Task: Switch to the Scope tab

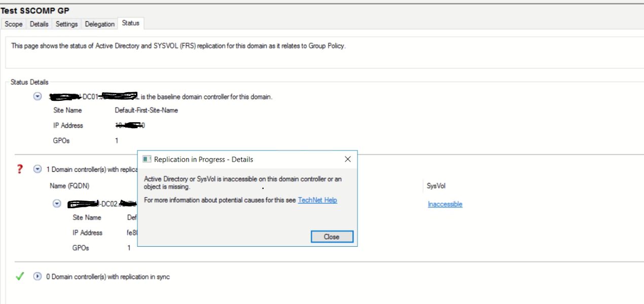Action: [x=14, y=24]
